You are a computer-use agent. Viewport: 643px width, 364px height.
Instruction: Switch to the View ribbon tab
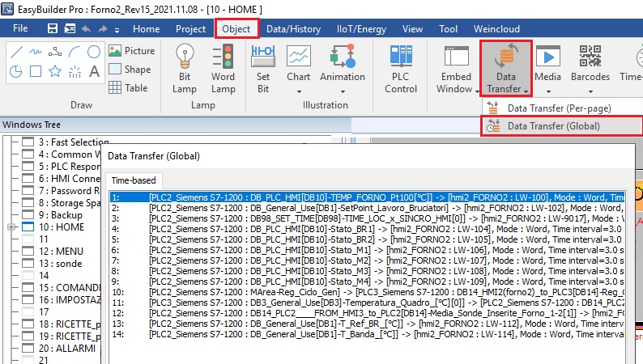point(412,29)
